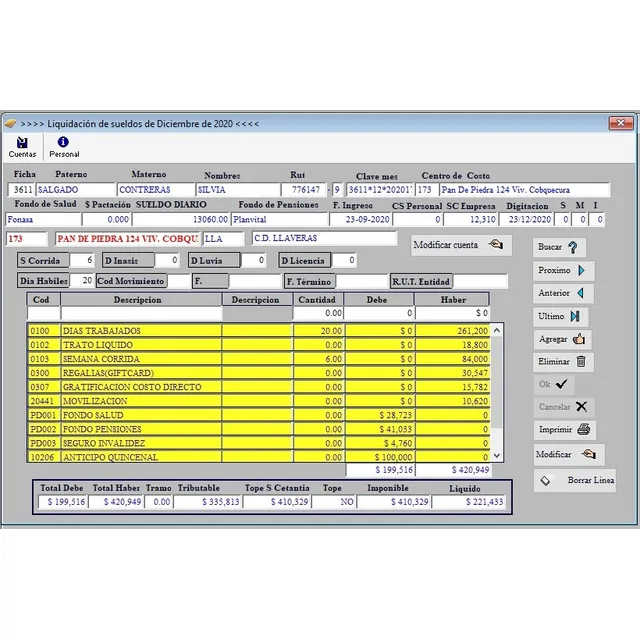The width and height of the screenshot is (640, 640).
Task: Click the Ok checkmark button
Action: click(554, 384)
